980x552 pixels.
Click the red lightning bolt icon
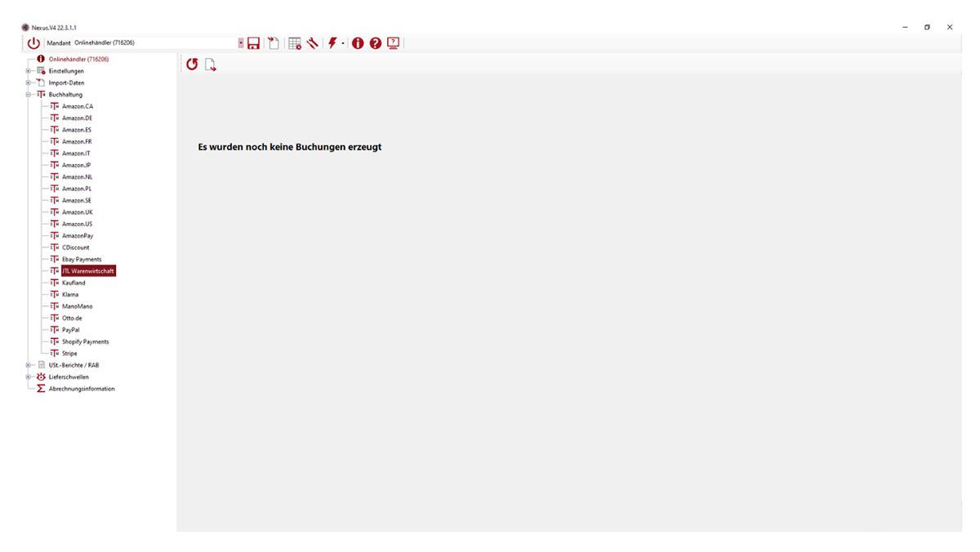pos(332,43)
